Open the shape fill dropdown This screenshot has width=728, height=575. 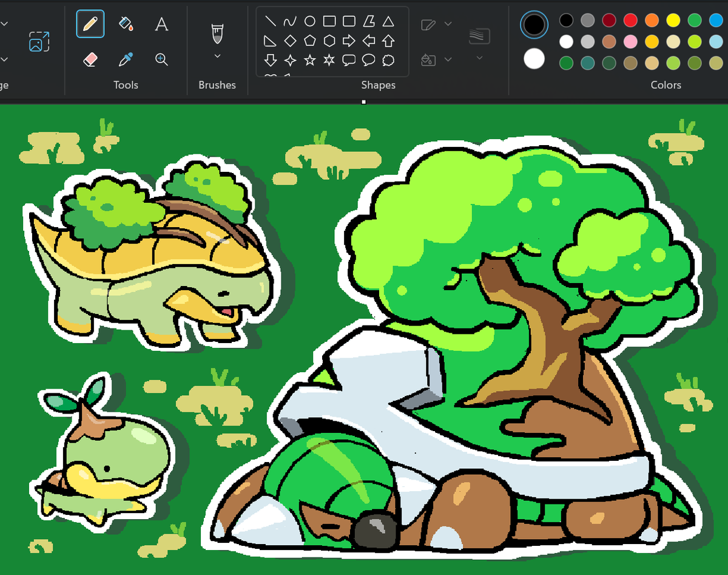447,60
